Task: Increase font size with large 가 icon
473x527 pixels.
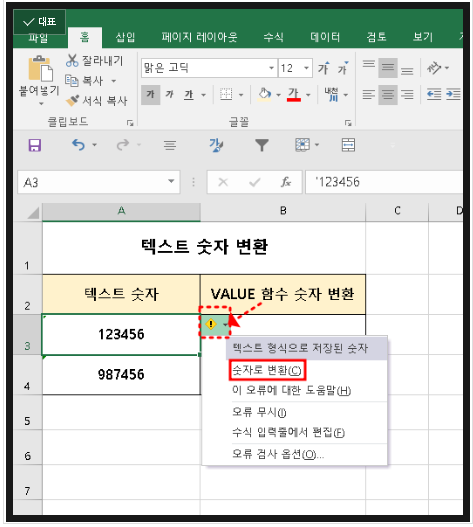Action: click(324, 68)
